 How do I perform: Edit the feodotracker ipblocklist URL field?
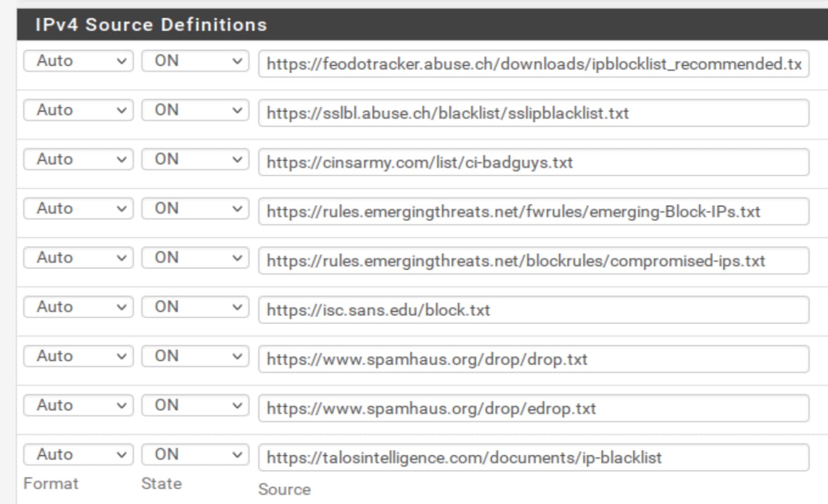coord(534,64)
